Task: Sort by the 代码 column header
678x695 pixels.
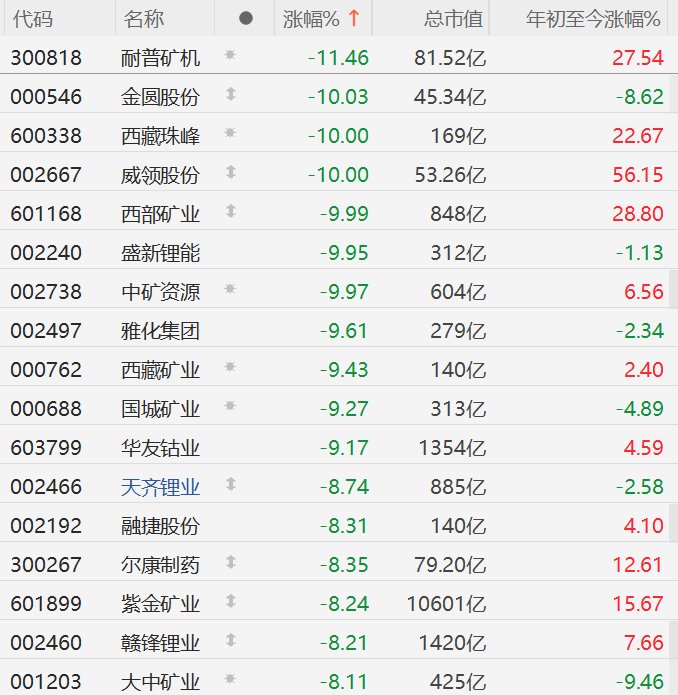Action: click(33, 19)
